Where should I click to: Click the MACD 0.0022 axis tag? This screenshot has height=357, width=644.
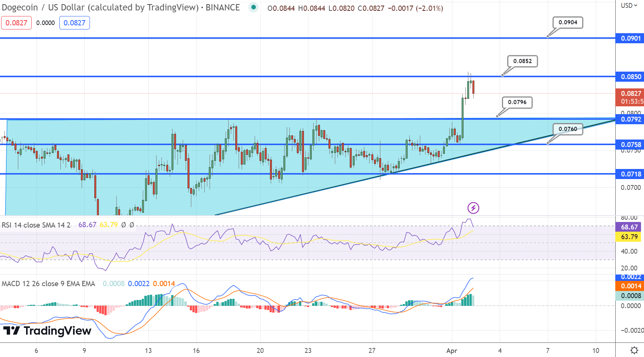tap(629, 277)
